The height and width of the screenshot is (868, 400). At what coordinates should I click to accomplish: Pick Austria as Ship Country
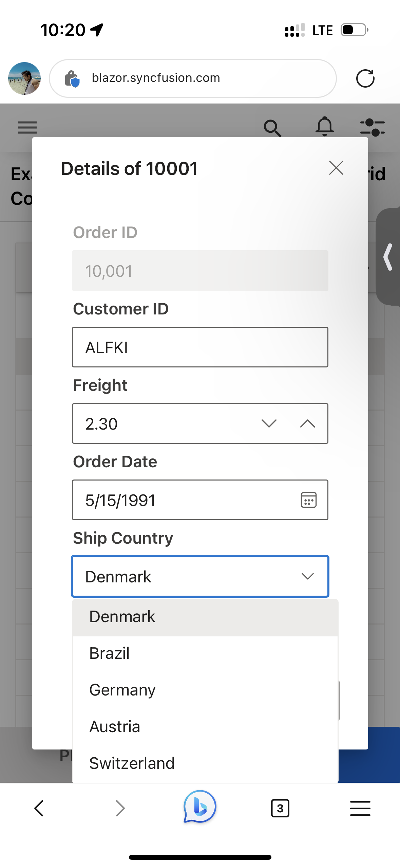coord(115,727)
